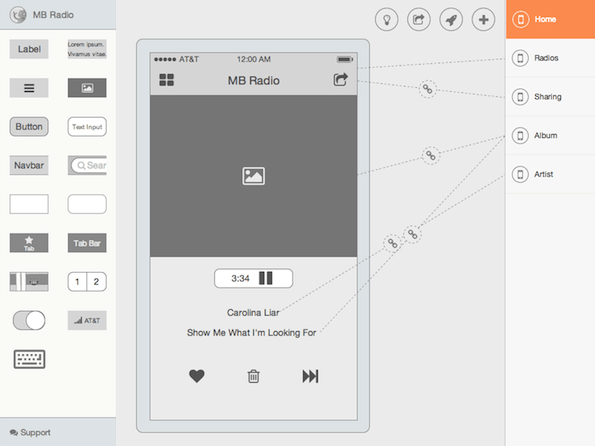Select the Album screen
This screenshot has width=595, height=446.
[550, 136]
